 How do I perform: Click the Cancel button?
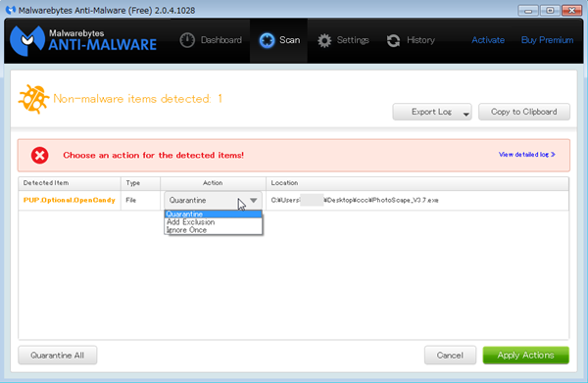(450, 355)
